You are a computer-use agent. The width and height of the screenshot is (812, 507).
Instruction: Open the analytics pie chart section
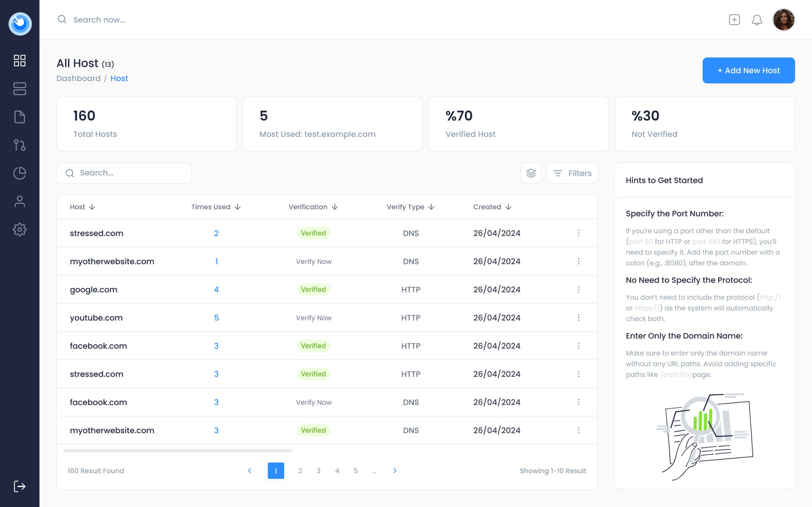(x=19, y=173)
